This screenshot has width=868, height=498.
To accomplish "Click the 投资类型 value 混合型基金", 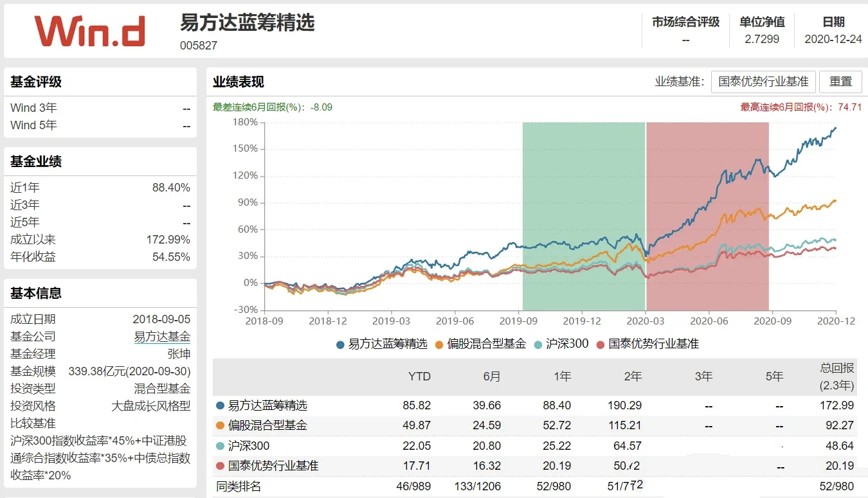I will click(162, 388).
